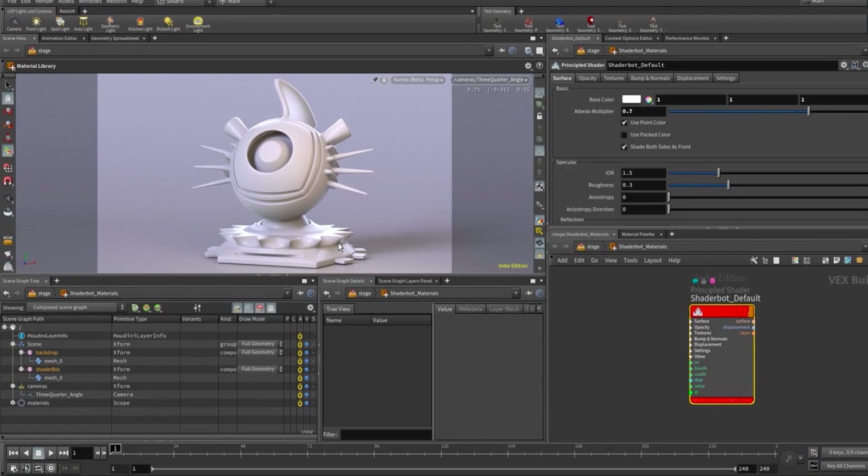Click the viewport pencil edit icon
This screenshot has height=476, width=868.
click(x=374, y=80)
